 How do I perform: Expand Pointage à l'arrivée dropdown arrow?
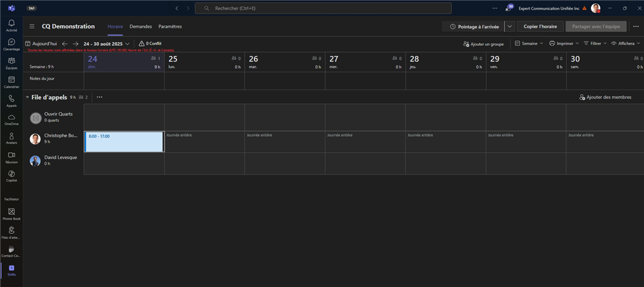(x=509, y=26)
